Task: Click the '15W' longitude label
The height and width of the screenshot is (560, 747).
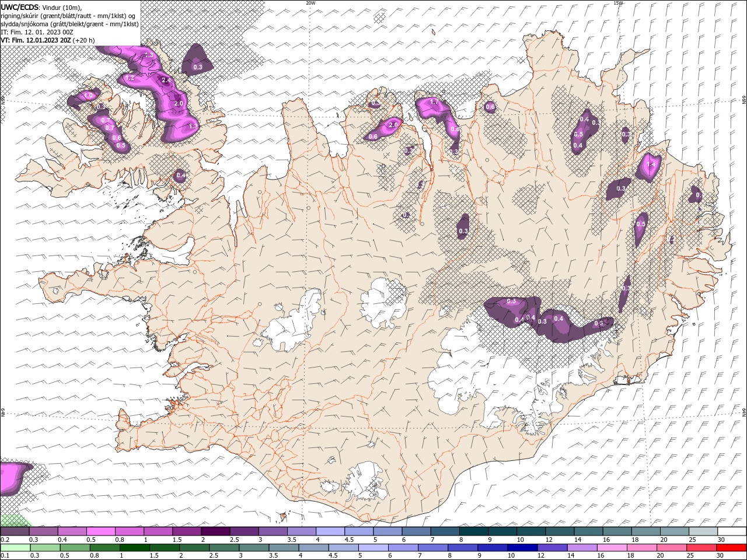Action: pyautogui.click(x=619, y=3)
